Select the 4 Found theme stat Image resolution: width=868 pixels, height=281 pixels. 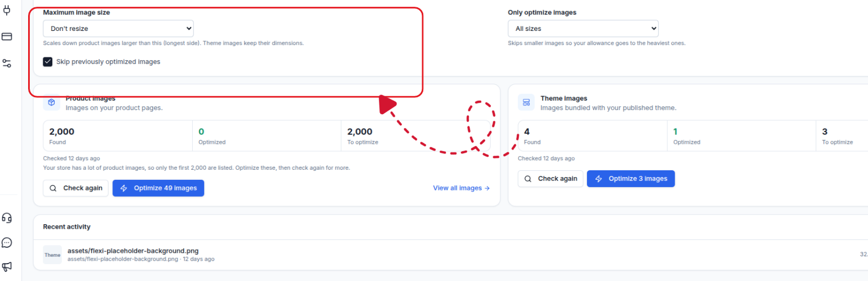[x=593, y=135]
